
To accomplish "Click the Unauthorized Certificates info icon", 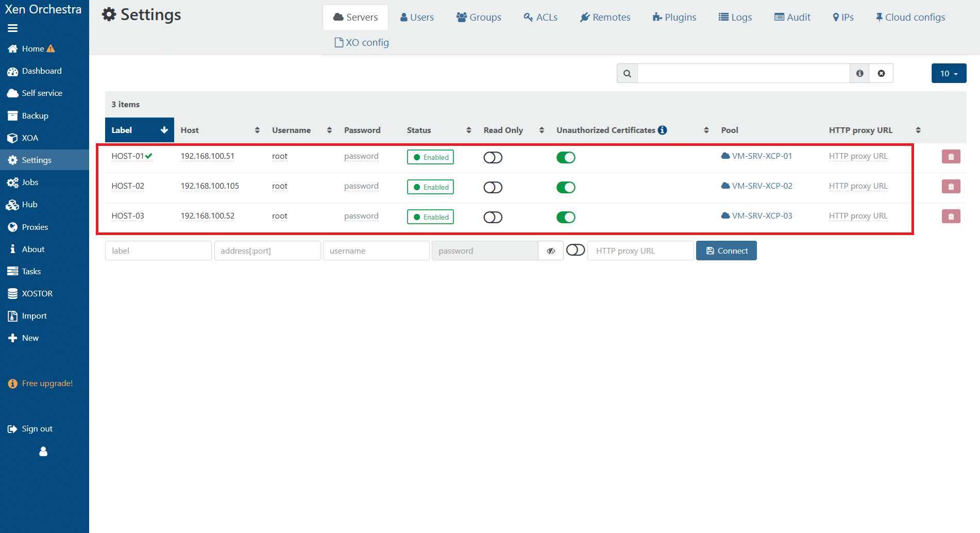I will point(663,130).
